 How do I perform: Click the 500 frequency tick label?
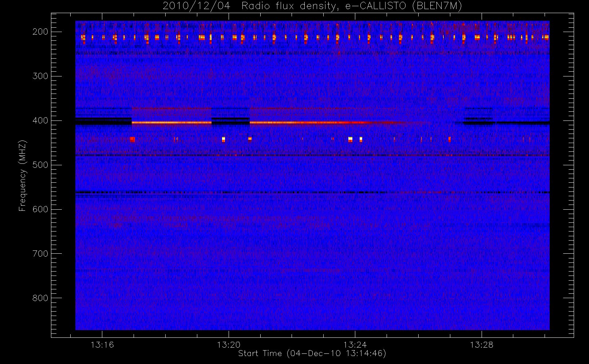point(40,165)
